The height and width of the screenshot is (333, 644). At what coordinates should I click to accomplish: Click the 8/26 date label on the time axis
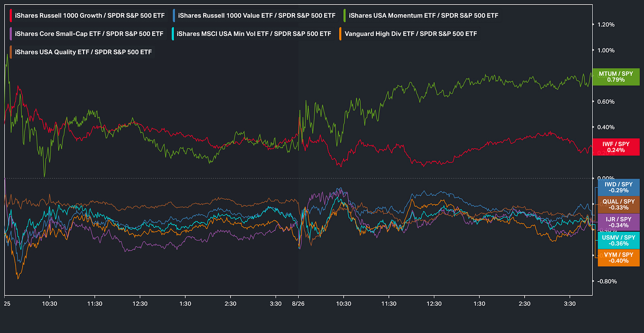298,304
